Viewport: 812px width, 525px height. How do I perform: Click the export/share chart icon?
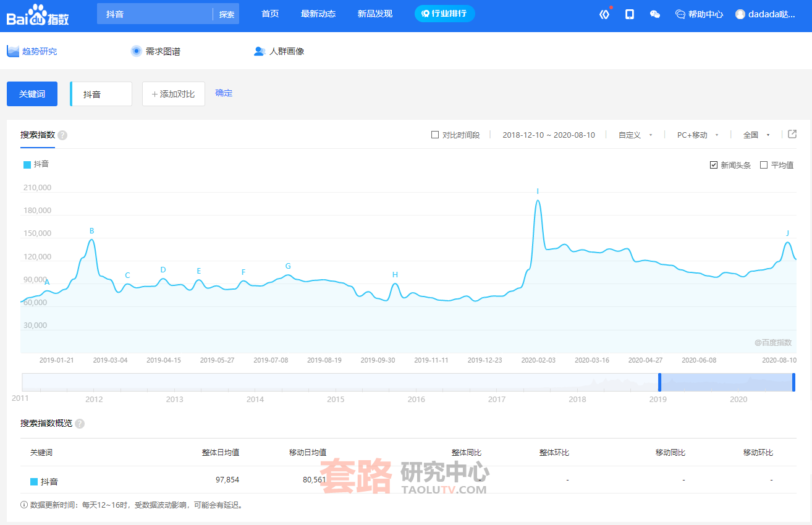click(x=792, y=134)
